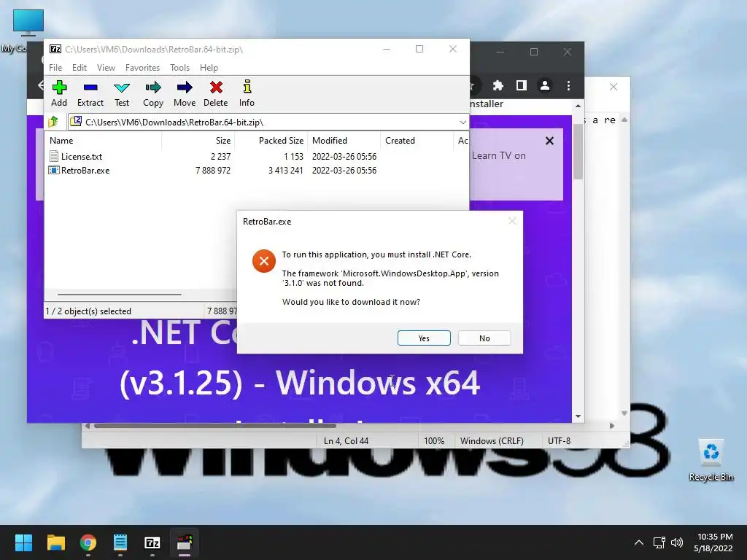Click the Info toolbar icon
The image size is (747, 560).
click(247, 93)
